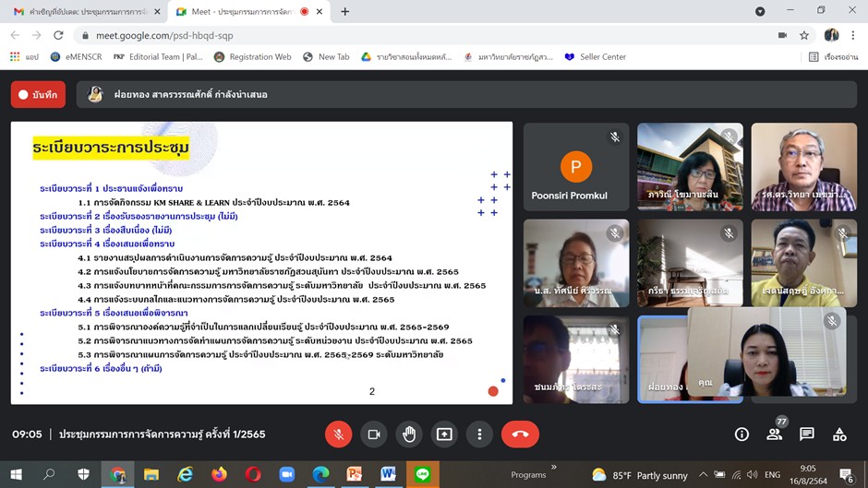
Task: Select Poonsiri Promkul participant tile
Action: [575, 167]
